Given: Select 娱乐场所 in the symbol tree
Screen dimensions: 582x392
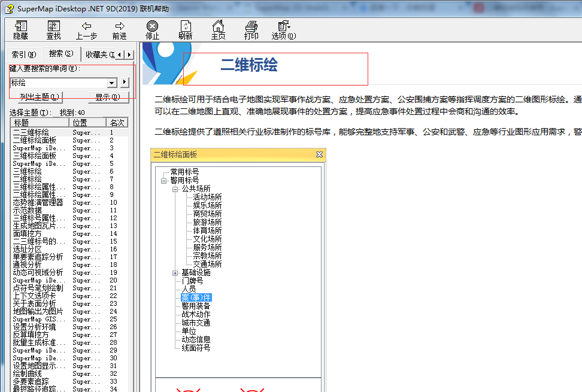Looking at the screenshot, I should click(x=207, y=205).
